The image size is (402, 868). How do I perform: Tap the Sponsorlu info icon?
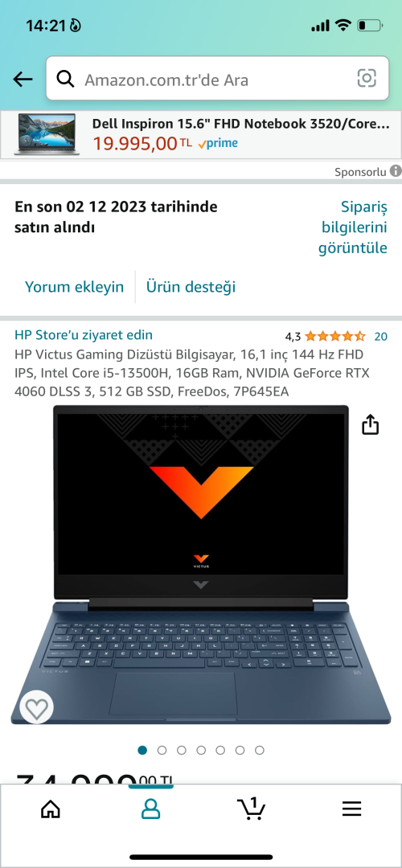[396, 171]
